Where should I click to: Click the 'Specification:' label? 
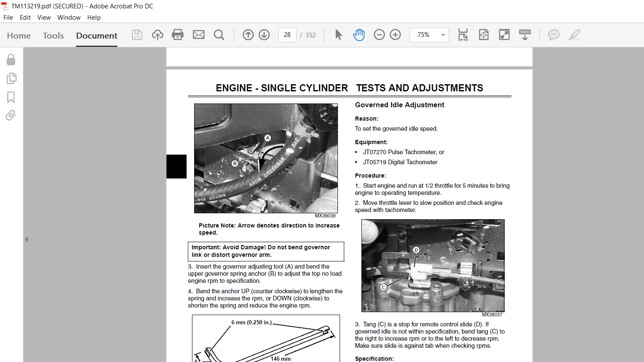(x=374, y=359)
